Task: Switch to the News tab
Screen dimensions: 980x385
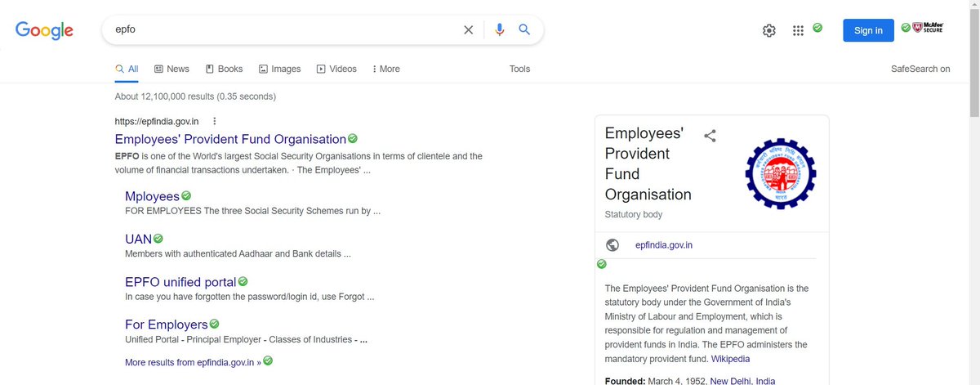Action: tap(171, 69)
